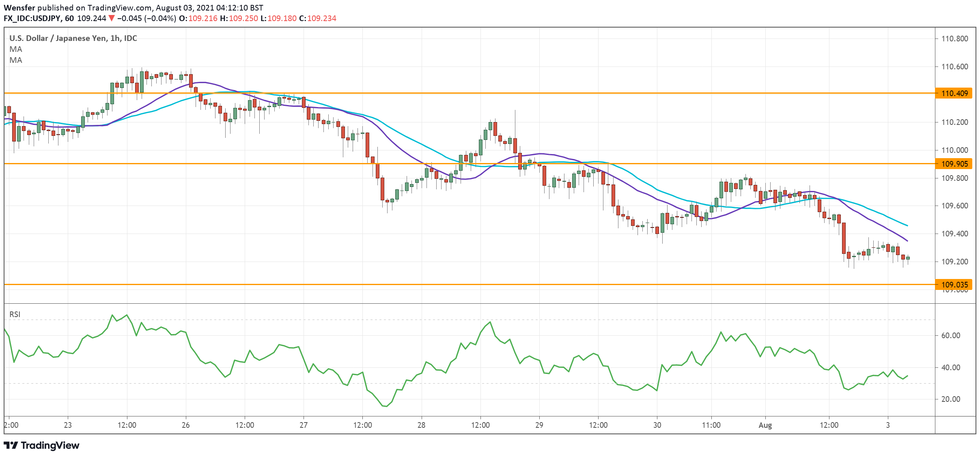Click the red down-triangle price change icon
Image resolution: width=980 pixels, height=457 pixels.
pyautogui.click(x=112, y=18)
